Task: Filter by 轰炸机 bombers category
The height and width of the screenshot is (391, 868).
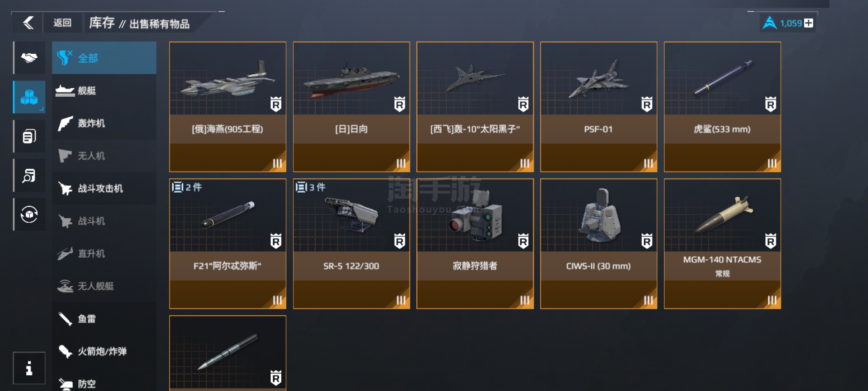Action: point(104,123)
